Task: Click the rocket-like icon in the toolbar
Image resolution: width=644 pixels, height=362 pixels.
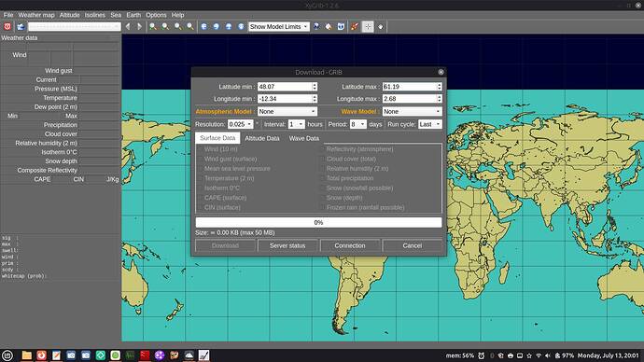Action: tap(354, 27)
